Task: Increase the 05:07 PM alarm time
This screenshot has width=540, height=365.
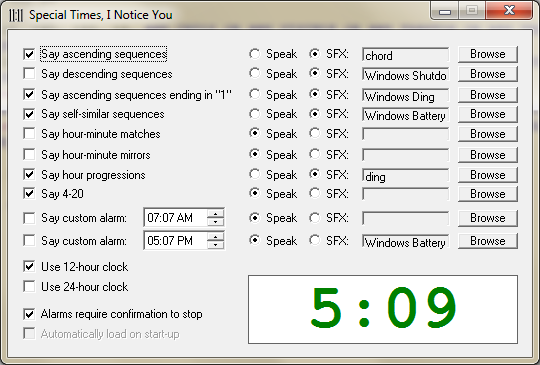Action: click(216, 236)
